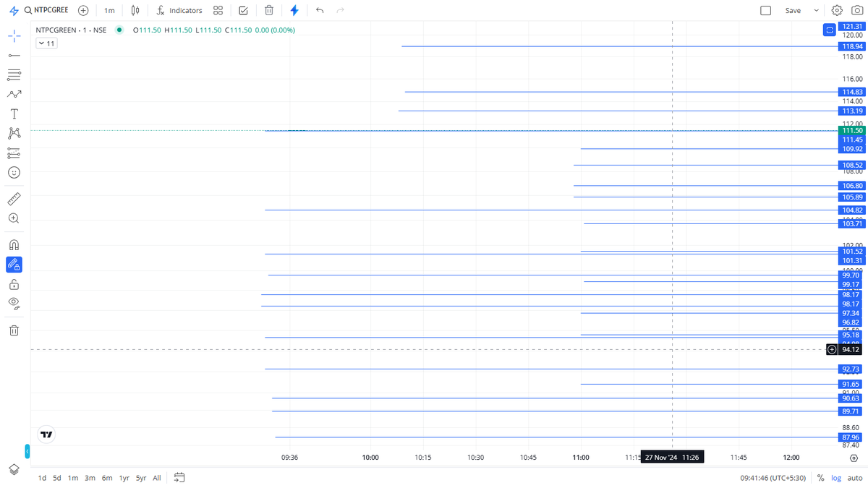
Task: Select the 1yr time range
Action: click(124, 478)
